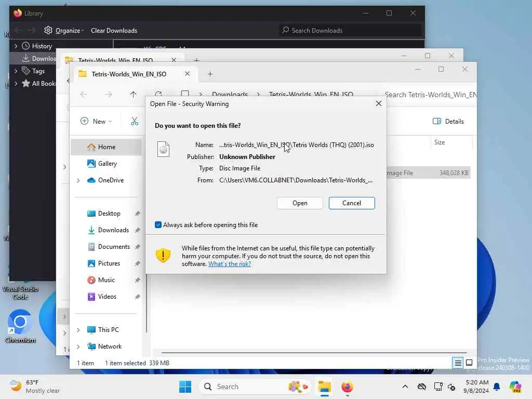
Task: Expand Tags in Library sidebar
Action: tap(16, 71)
